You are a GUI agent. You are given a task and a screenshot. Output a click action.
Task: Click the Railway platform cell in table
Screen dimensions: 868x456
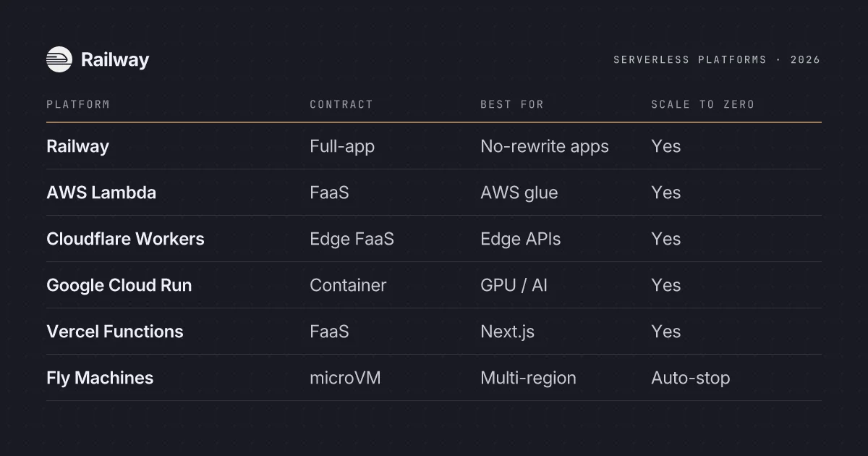(77, 146)
